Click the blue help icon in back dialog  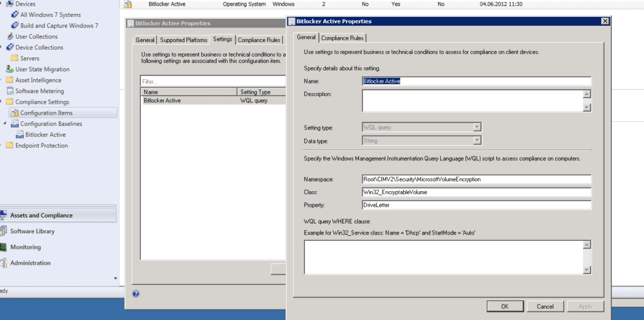pyautogui.click(x=136, y=294)
